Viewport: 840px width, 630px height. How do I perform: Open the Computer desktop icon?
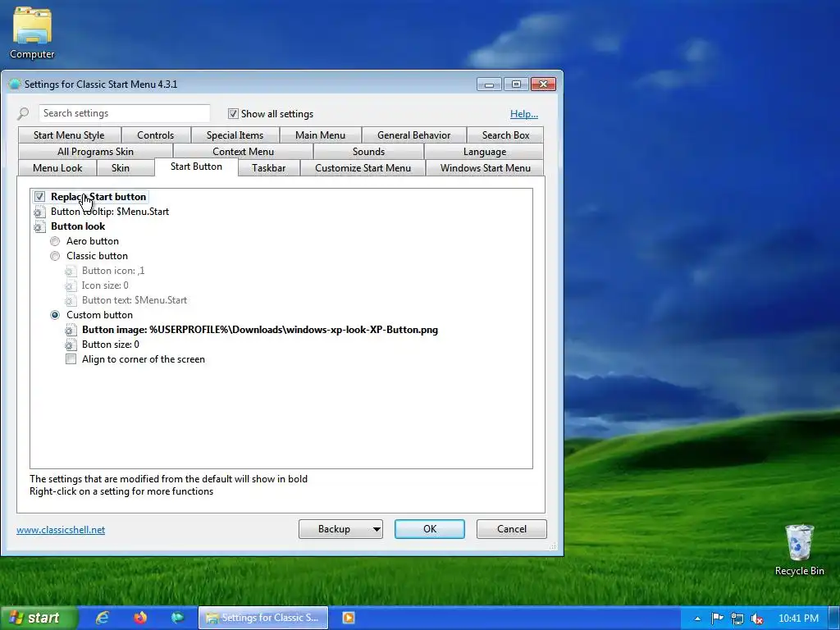[x=32, y=33]
